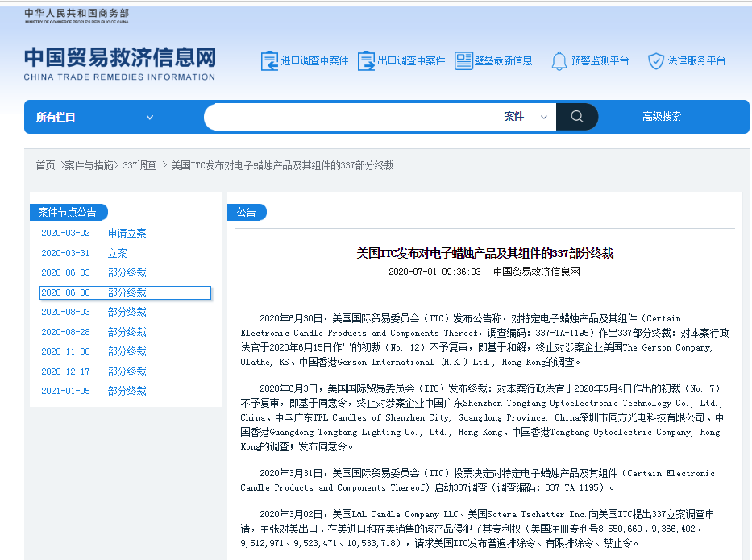Open the 出口调查中案件 icon

(x=367, y=61)
